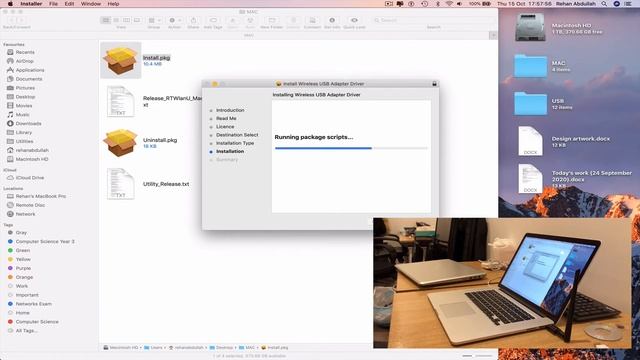Open Macintosh HD drive on desktop
This screenshot has width=640, height=360.
tap(530, 28)
